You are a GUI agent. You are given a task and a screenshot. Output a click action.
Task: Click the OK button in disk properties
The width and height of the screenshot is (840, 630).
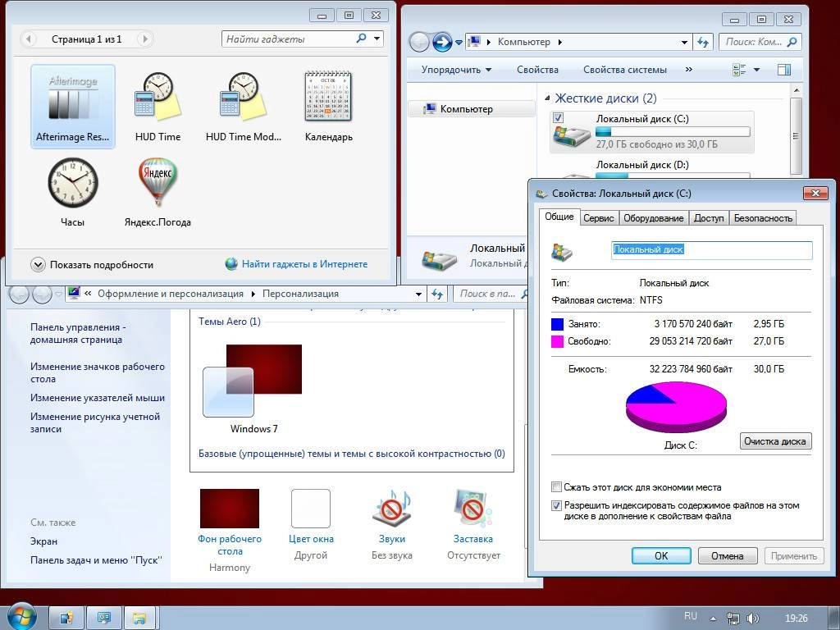tap(661, 555)
